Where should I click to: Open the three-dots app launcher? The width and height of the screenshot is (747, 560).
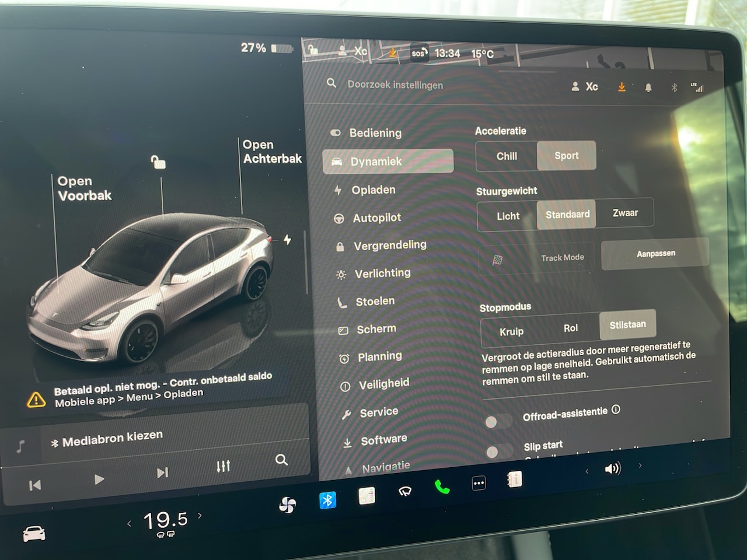click(x=479, y=483)
